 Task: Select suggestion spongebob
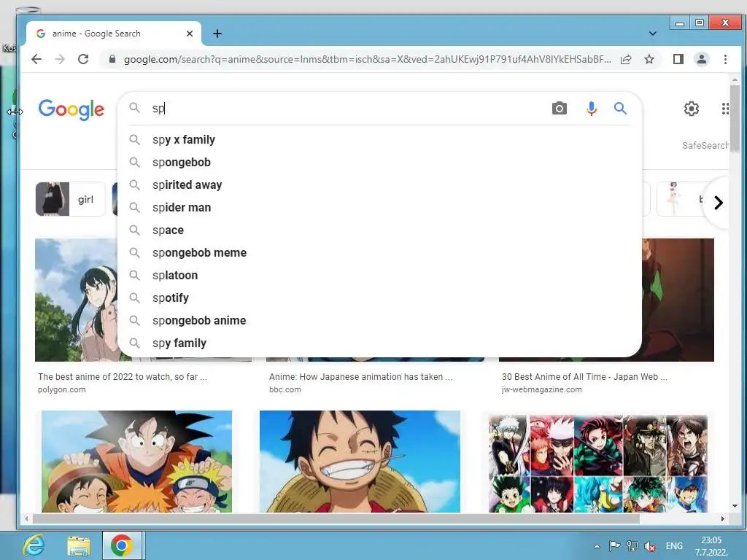point(379,163)
